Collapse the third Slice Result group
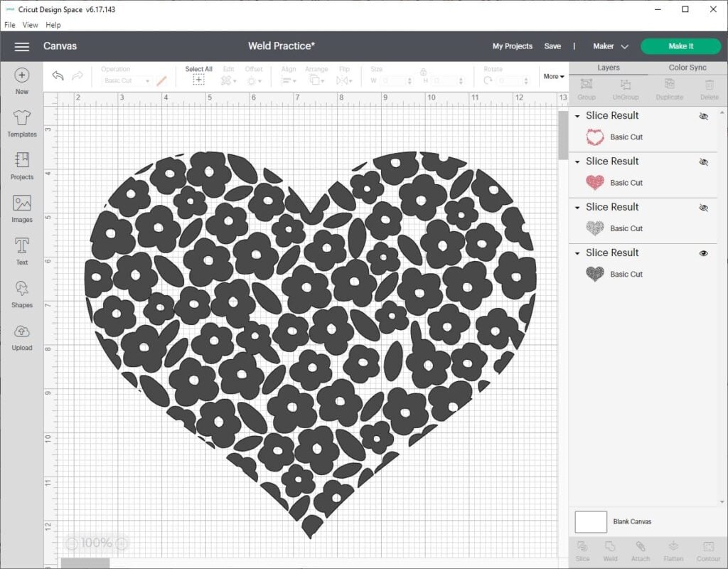This screenshot has height=569, width=728. (x=577, y=208)
